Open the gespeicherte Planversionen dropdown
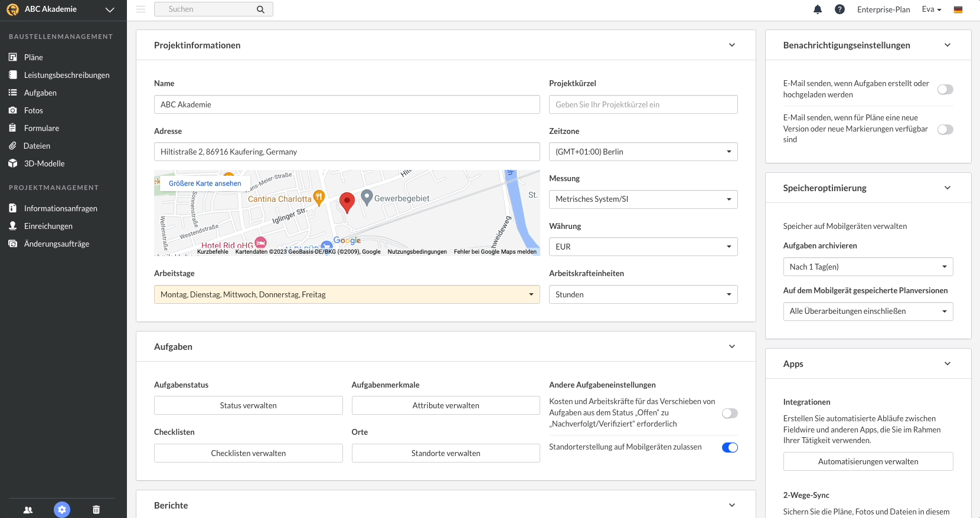The height and width of the screenshot is (518, 980). [x=868, y=312]
